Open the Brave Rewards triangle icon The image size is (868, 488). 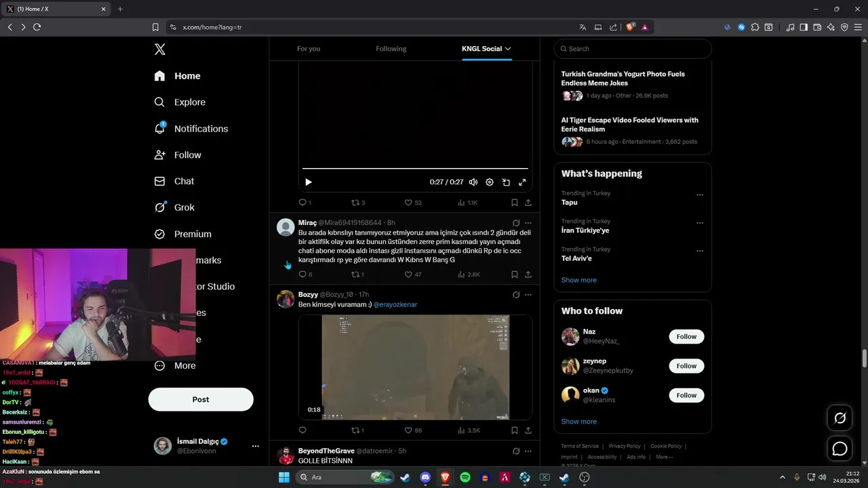point(644,27)
